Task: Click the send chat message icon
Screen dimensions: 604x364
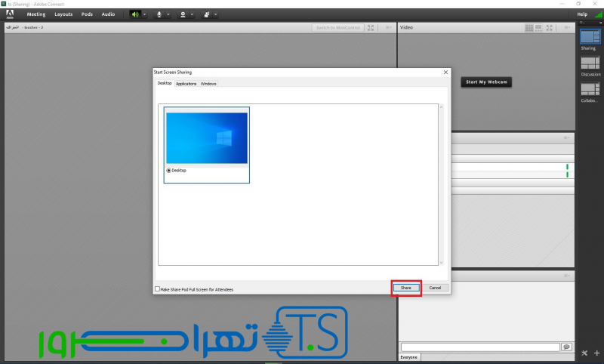Action: click(x=566, y=347)
